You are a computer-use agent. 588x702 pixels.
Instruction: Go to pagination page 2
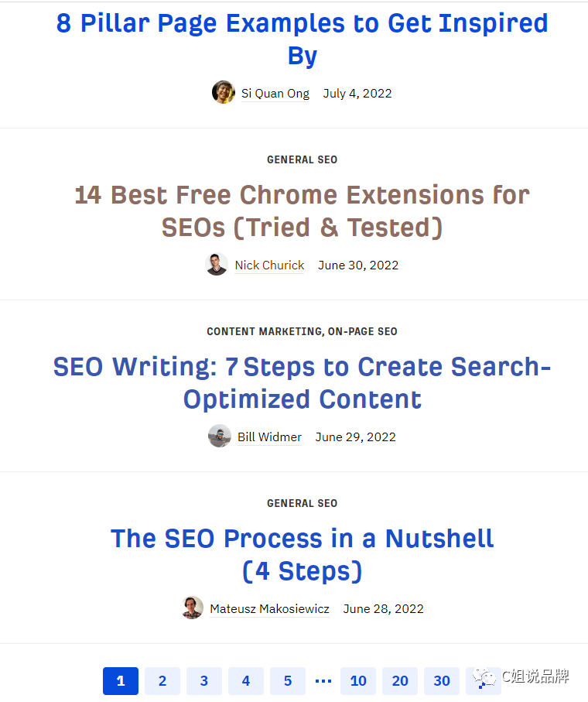162,681
